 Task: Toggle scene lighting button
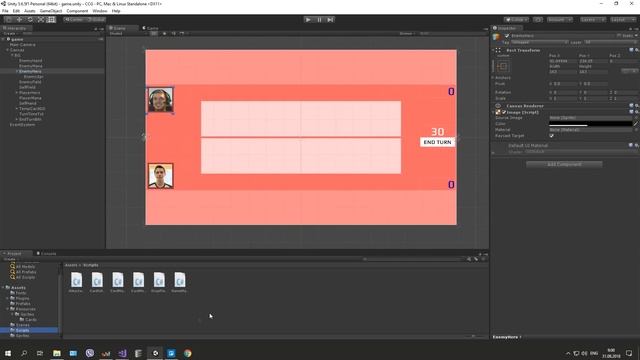pyautogui.click(x=164, y=33)
